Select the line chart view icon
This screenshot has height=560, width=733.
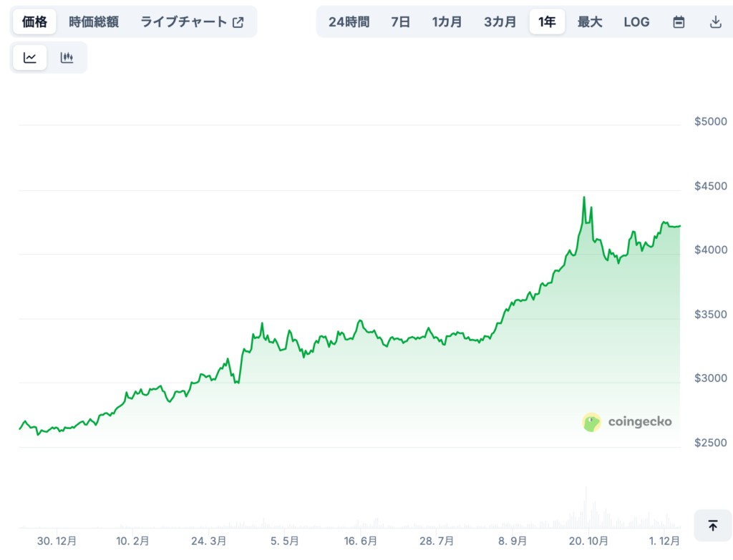click(x=29, y=57)
